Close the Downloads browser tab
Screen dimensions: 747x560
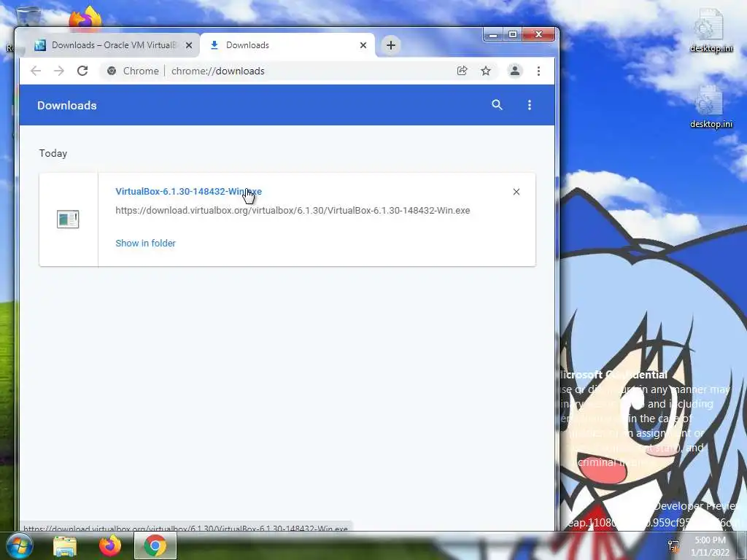363,45
